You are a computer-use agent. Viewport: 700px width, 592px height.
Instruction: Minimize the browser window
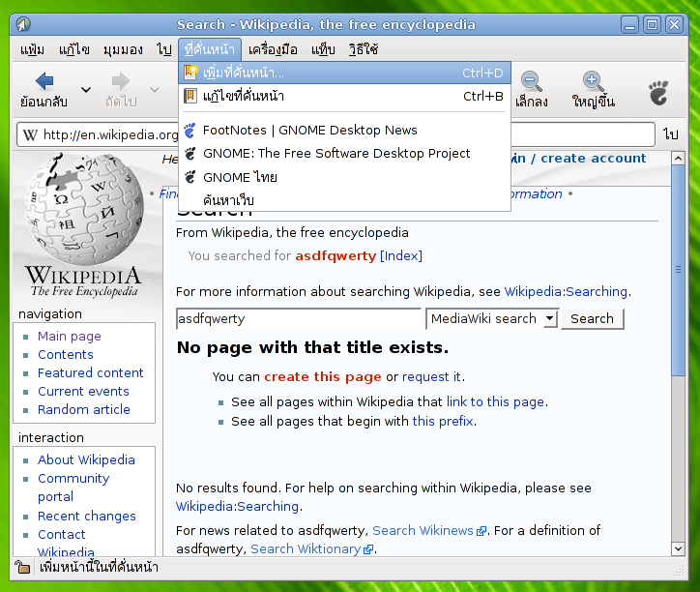pos(629,24)
